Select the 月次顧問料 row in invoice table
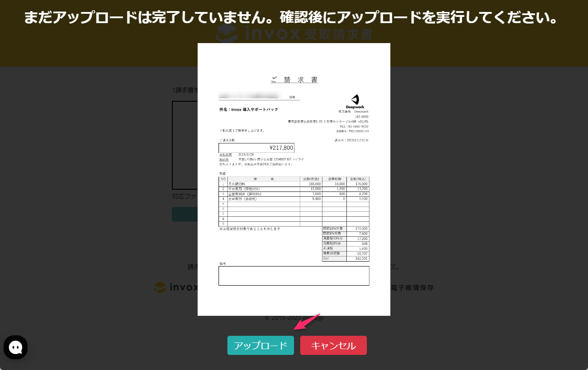588x370 pixels. click(263, 183)
